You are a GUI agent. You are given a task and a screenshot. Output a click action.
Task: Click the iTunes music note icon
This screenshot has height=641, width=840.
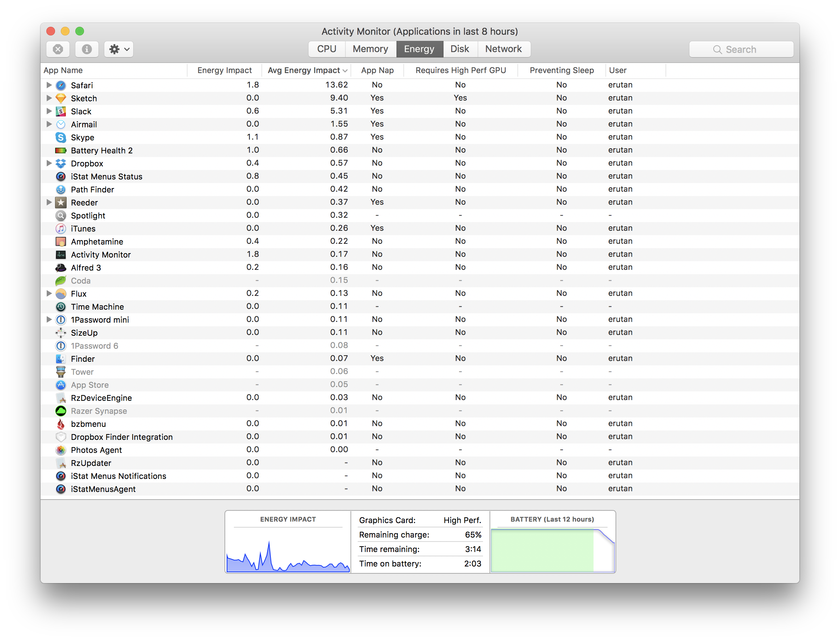[x=61, y=229]
